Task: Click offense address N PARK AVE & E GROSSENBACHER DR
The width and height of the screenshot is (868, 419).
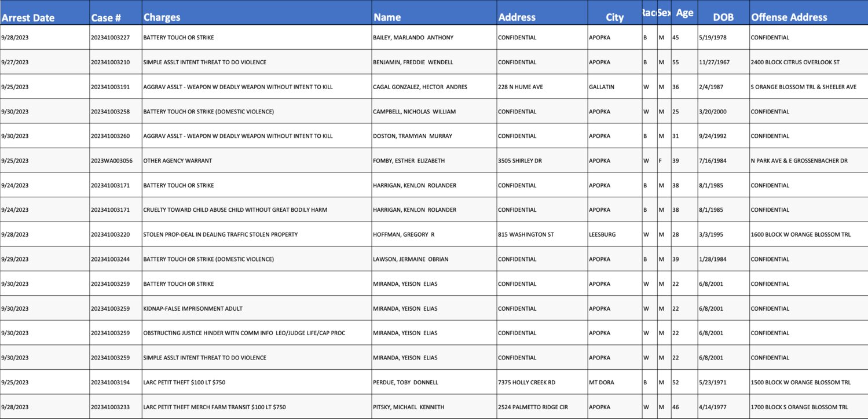Action: [799, 161]
